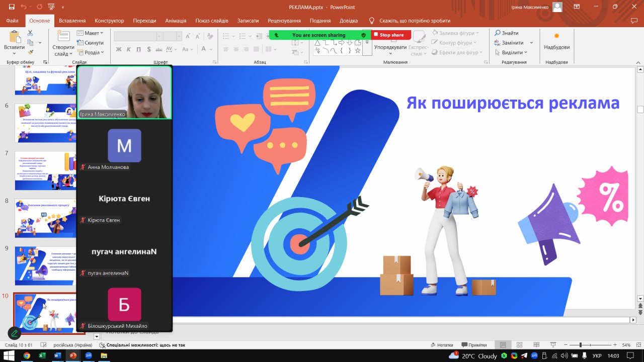Toggle Примітки comments pane in status bar
Image resolution: width=644 pixels, height=362 pixels.
473,345
